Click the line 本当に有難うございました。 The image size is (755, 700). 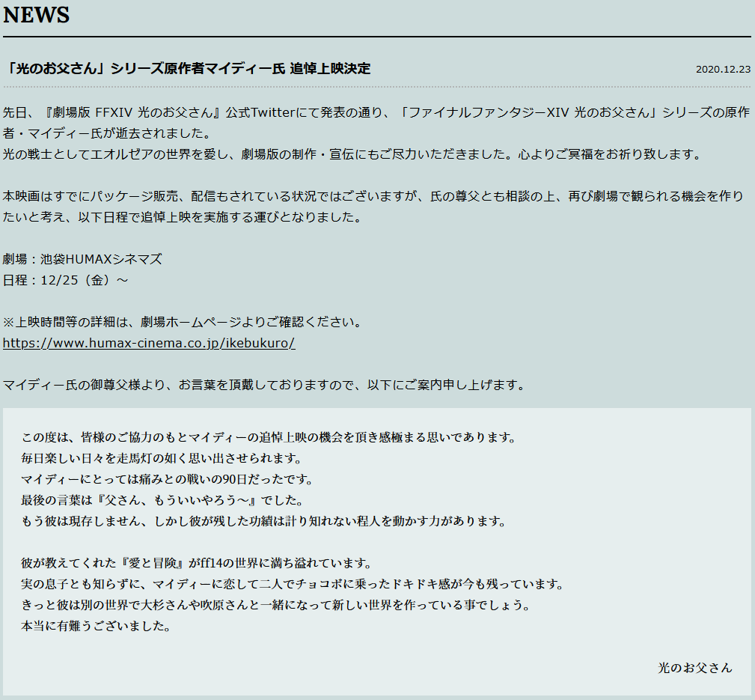[x=97, y=626]
